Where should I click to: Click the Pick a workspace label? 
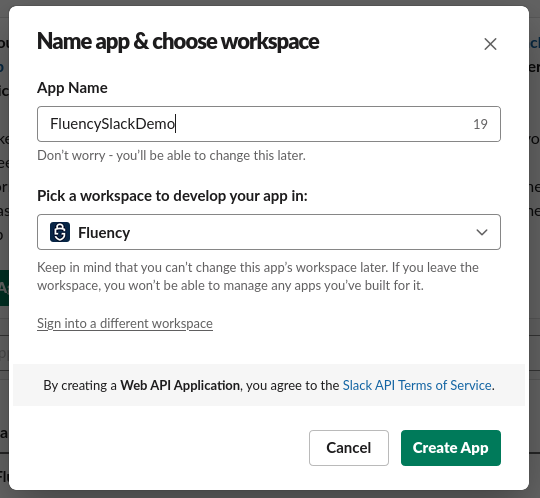172,196
